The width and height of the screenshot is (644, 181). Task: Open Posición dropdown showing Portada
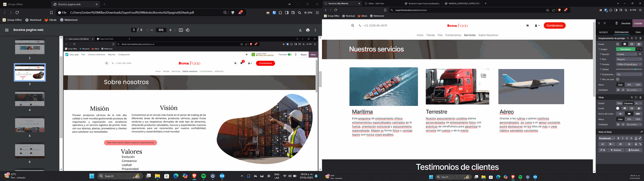627,54
